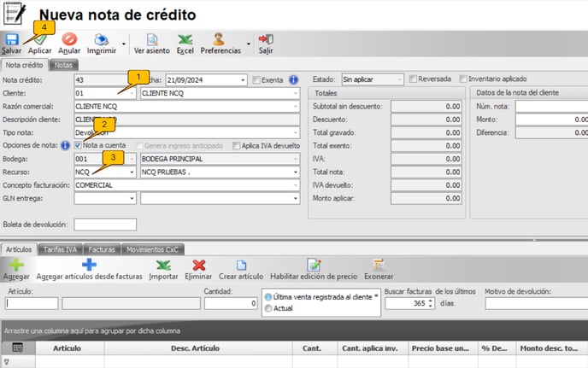
Task: Click Habilitar edición de precio icon
Action: coord(314,265)
